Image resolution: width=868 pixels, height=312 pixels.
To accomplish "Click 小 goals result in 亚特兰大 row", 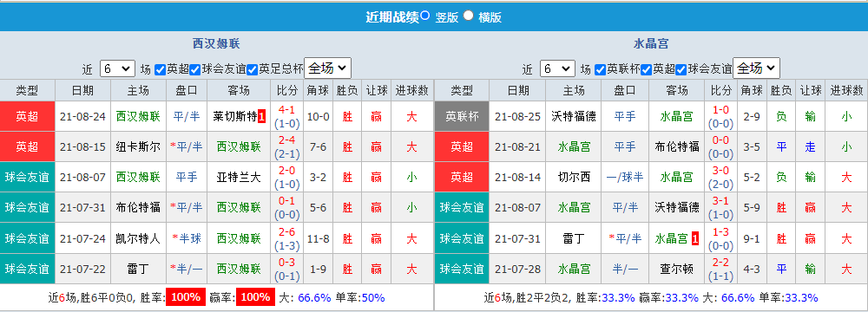I will pos(411,177).
